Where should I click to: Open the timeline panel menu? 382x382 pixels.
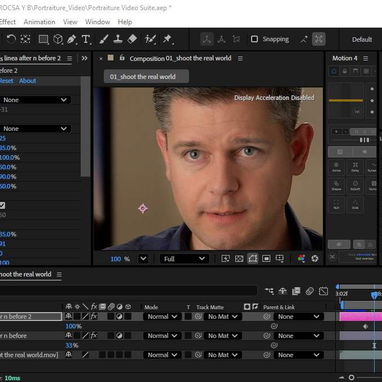(x=59, y=275)
